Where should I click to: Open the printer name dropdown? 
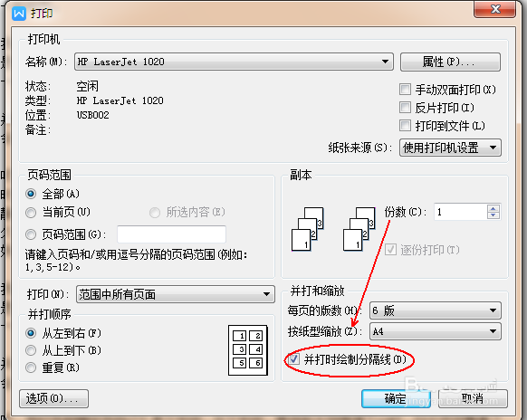pyautogui.click(x=234, y=62)
